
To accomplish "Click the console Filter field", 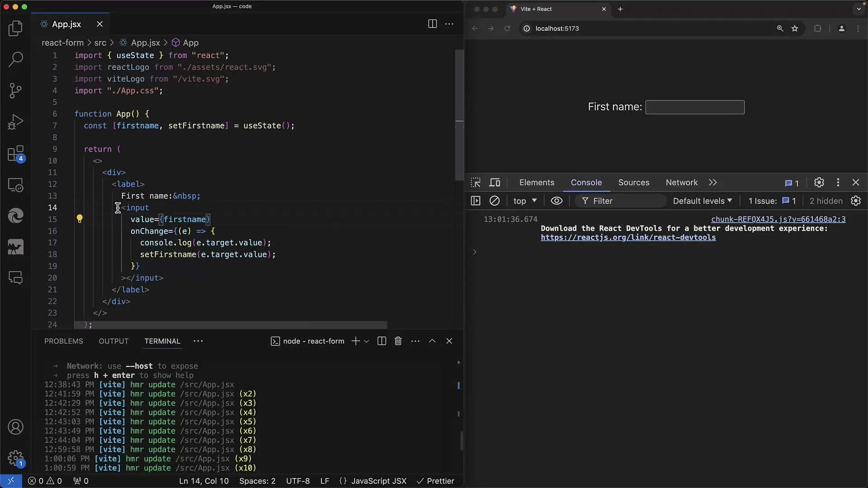I will pyautogui.click(x=620, y=201).
